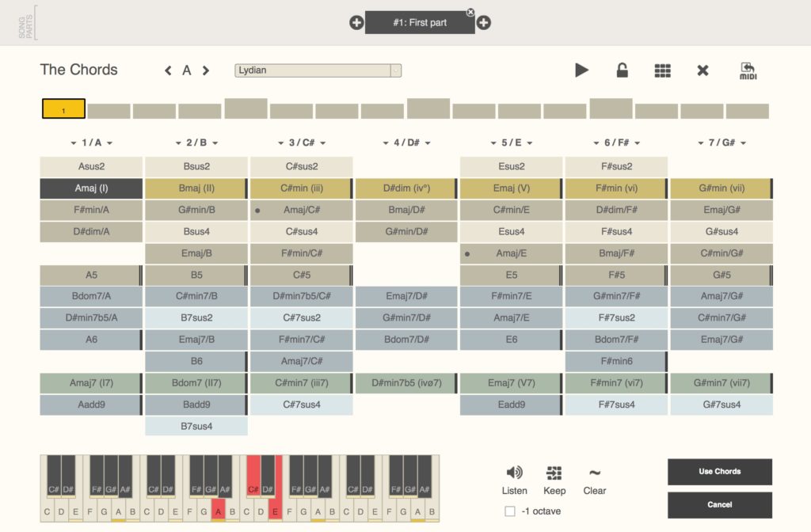Pick the C#7sus2 chord
The height and width of the screenshot is (532, 811).
tap(302, 318)
